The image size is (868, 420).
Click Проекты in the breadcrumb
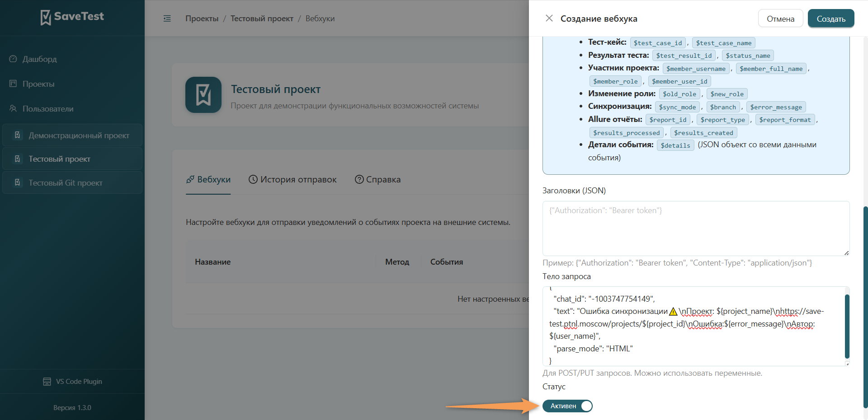click(x=202, y=19)
